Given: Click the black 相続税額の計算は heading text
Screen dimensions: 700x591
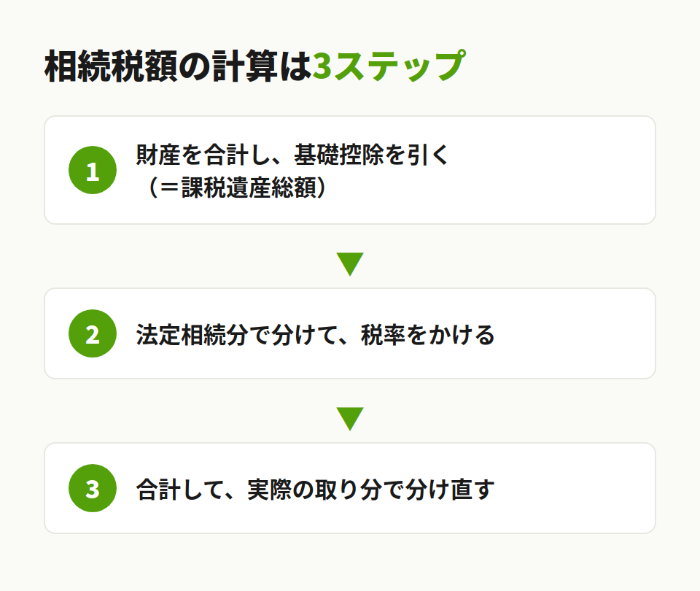Looking at the screenshot, I should click(x=178, y=66).
